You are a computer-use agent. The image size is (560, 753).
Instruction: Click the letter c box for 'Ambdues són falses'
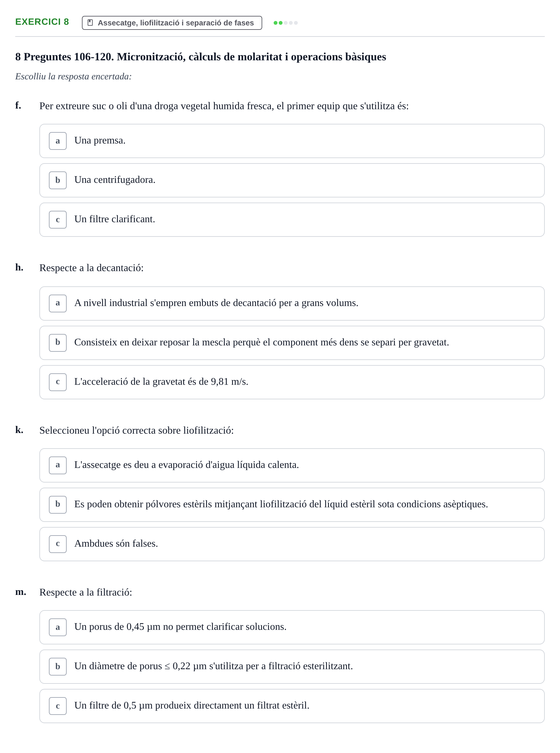pyautogui.click(x=58, y=544)
